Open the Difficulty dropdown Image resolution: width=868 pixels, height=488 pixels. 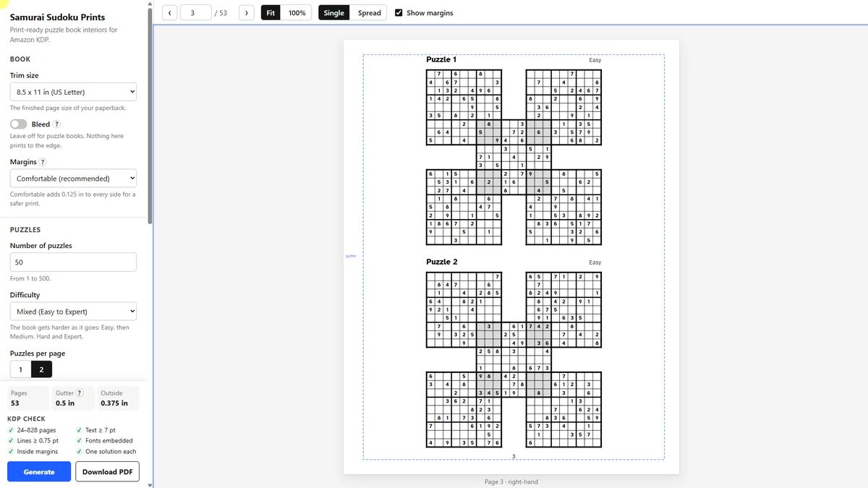[x=73, y=312]
